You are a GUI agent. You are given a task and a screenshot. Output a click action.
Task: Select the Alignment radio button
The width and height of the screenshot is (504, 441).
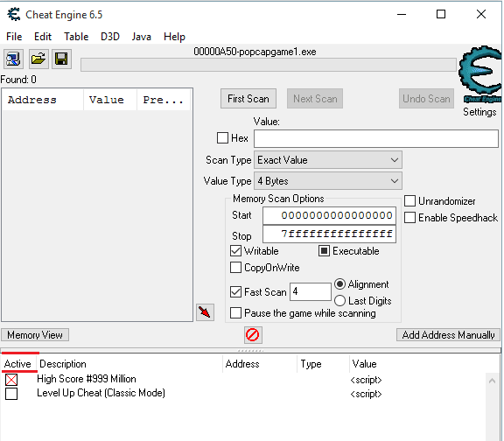coord(340,284)
